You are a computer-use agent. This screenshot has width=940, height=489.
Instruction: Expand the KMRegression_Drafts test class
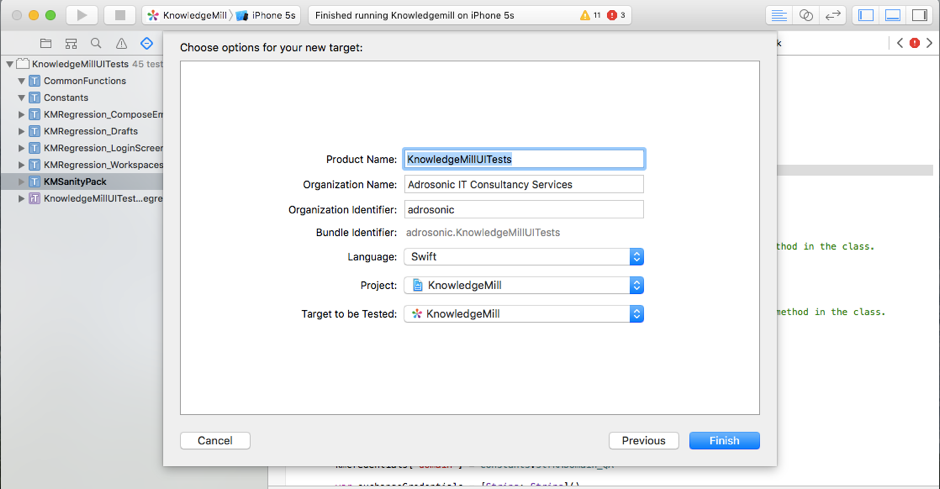(22, 131)
